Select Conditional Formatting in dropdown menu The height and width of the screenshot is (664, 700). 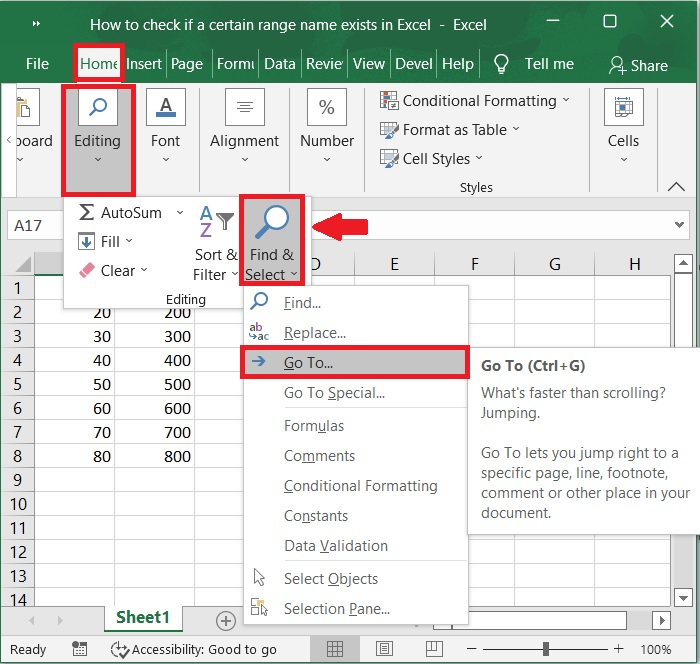(356, 485)
